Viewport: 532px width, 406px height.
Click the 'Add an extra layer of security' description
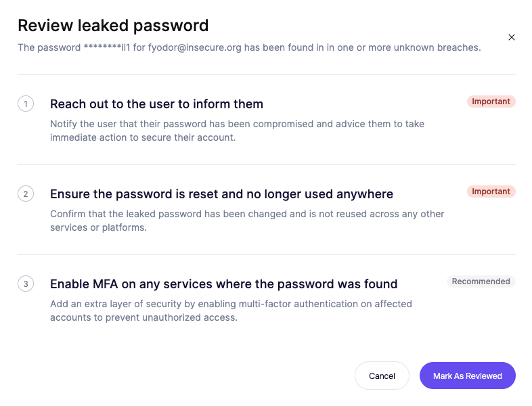(x=230, y=311)
